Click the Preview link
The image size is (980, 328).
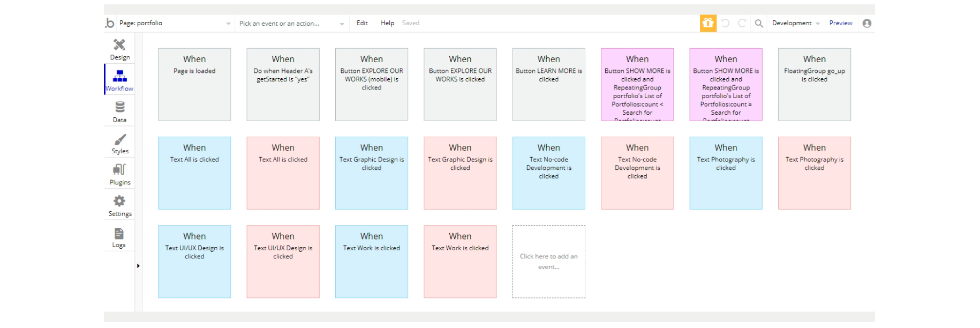[x=841, y=23]
